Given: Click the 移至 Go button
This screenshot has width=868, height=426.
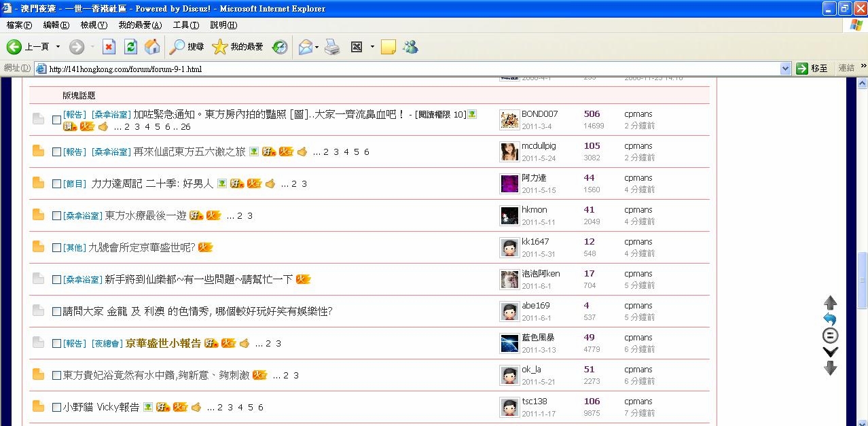Looking at the screenshot, I should (x=812, y=69).
